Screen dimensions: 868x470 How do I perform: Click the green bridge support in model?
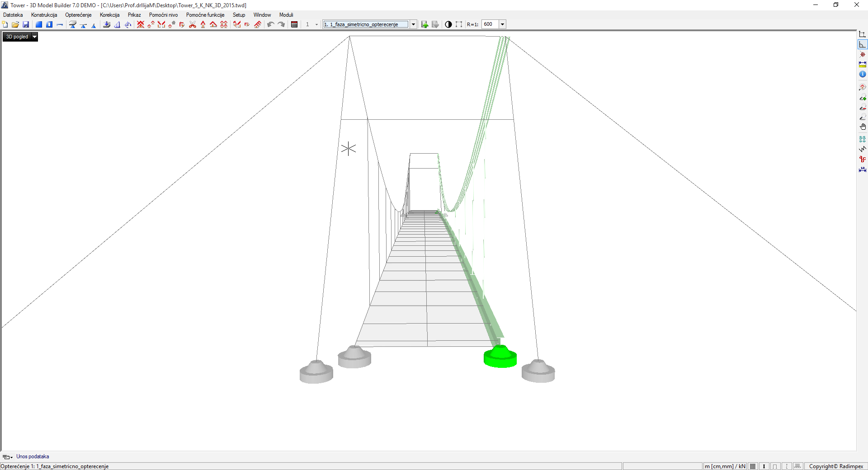(x=500, y=357)
